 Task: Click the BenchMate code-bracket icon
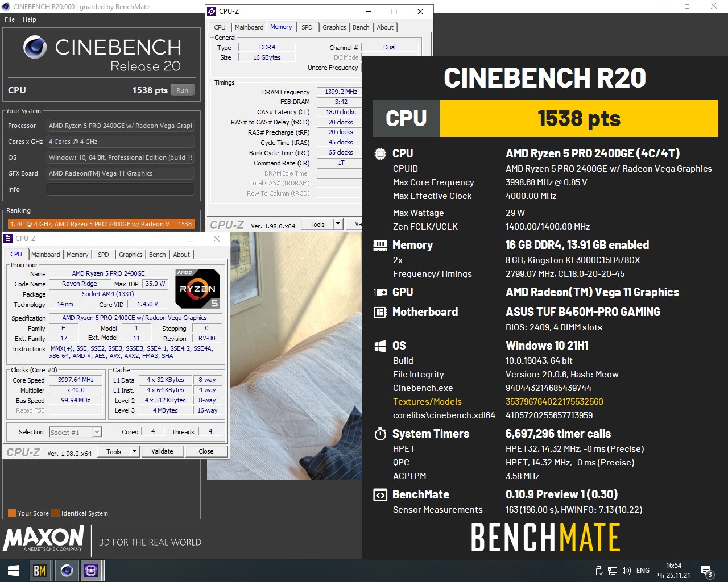pos(380,494)
